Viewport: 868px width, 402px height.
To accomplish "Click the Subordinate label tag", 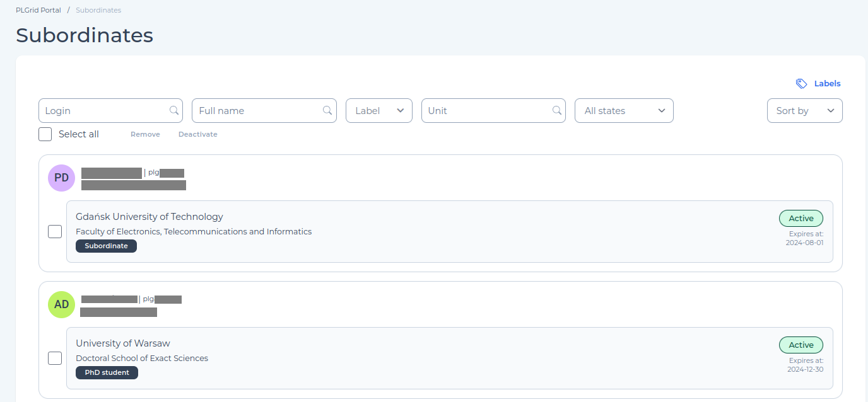I will coord(106,246).
